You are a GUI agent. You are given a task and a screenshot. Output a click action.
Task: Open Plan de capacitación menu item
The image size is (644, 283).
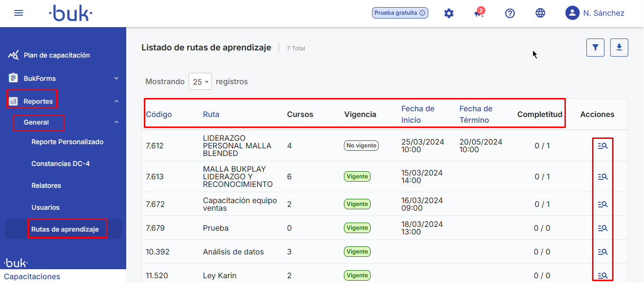[x=57, y=55]
